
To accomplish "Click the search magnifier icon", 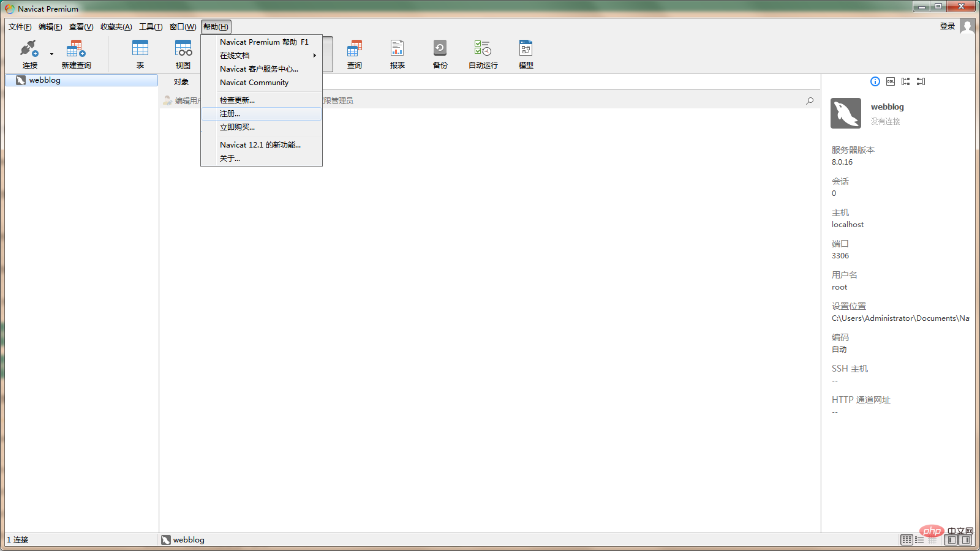I will click(x=810, y=101).
